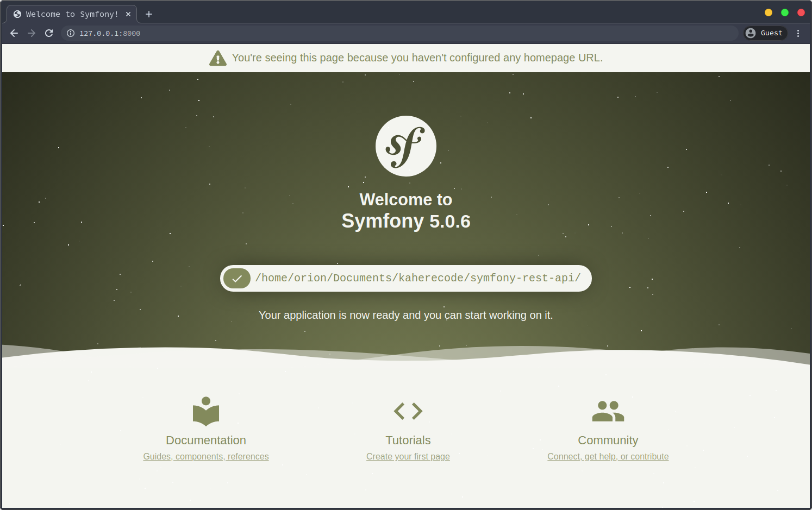The width and height of the screenshot is (812, 510).
Task: Click the address bar showing 127.0.0.1:8000
Action: pos(380,33)
